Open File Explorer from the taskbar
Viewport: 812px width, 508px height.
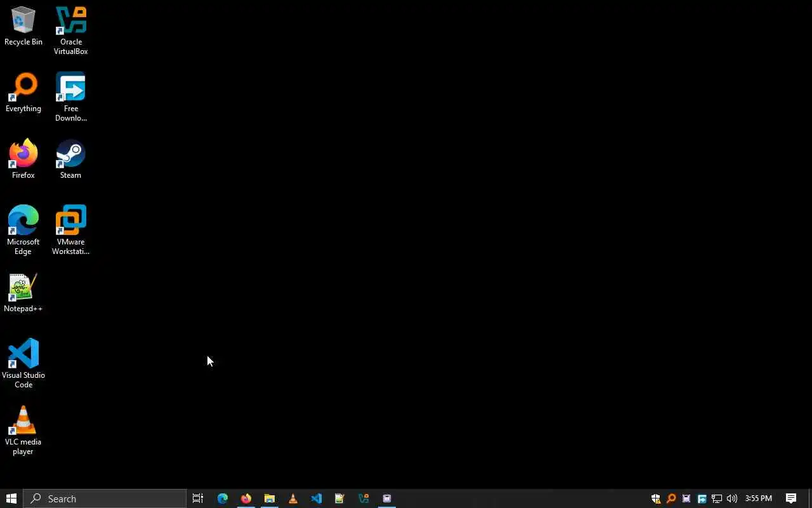(270, 498)
